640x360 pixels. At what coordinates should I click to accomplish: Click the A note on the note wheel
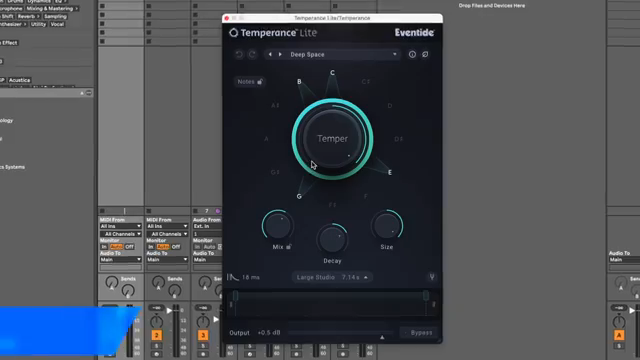click(x=266, y=139)
